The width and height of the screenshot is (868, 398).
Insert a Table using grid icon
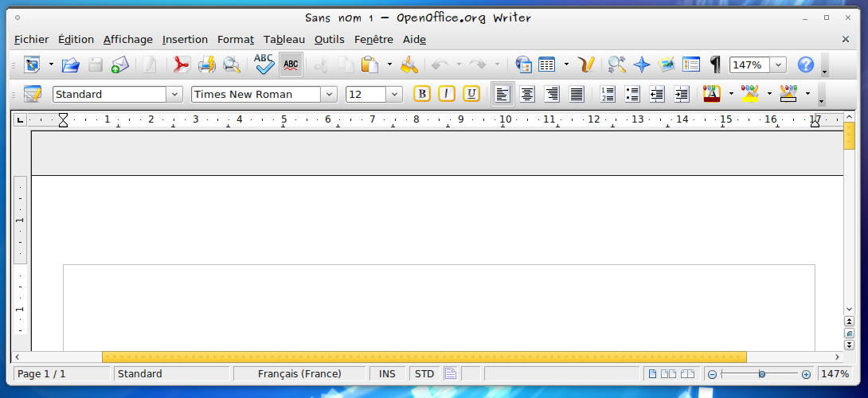point(547,64)
